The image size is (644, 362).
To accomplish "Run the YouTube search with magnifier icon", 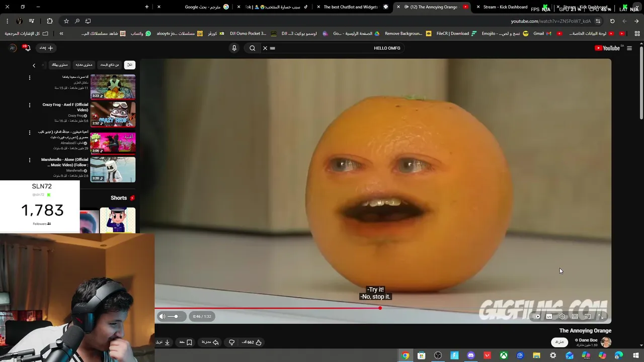I will pyautogui.click(x=253, y=48).
